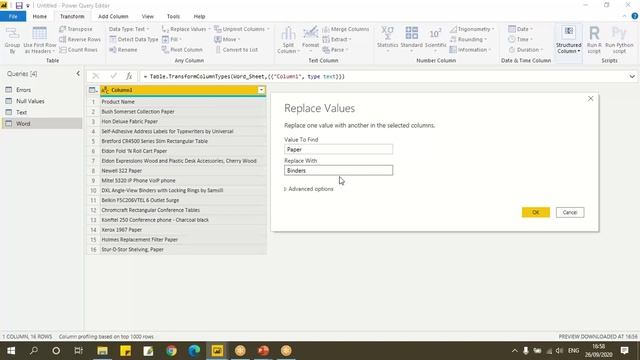Click the Transpose icon
Screen dimensions: 640x360
62,29
